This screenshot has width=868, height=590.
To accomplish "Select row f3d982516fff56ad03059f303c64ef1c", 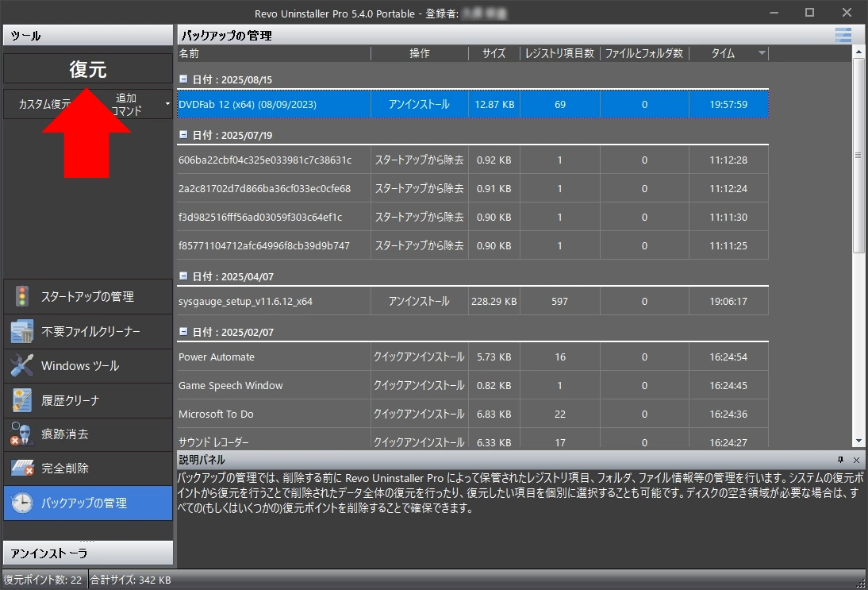I will coord(473,217).
